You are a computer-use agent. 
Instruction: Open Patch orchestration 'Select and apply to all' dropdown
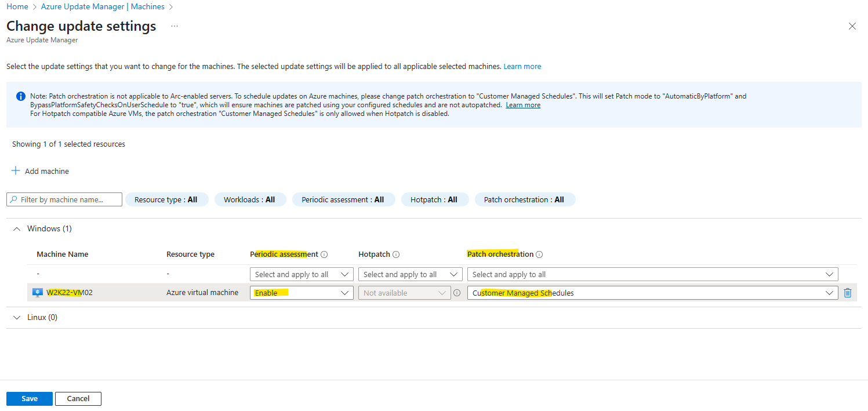tap(652, 274)
